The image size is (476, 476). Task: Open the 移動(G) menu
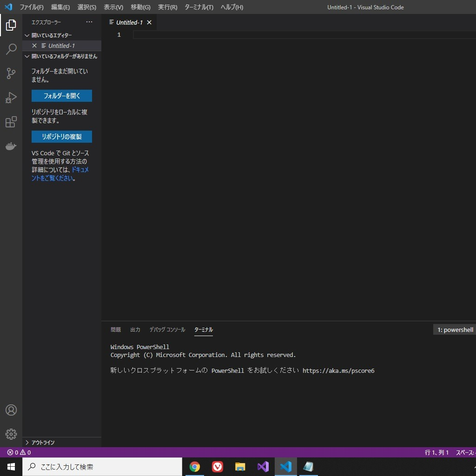140,7
